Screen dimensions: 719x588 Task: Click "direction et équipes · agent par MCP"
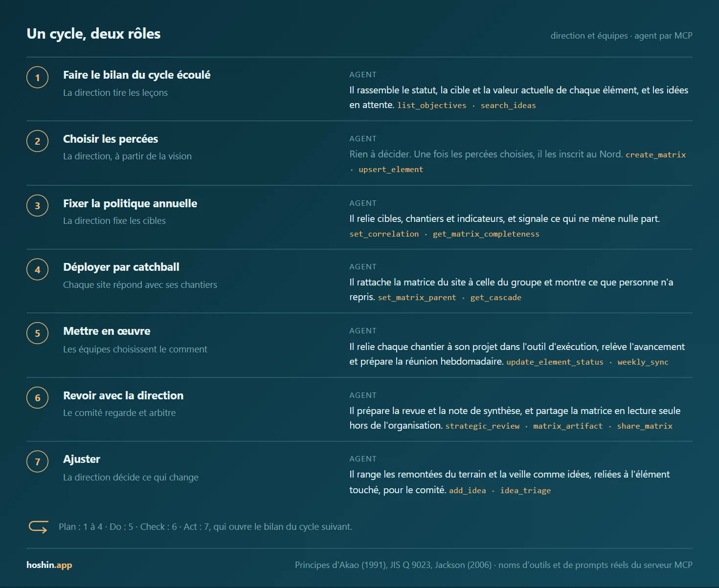tap(621, 36)
